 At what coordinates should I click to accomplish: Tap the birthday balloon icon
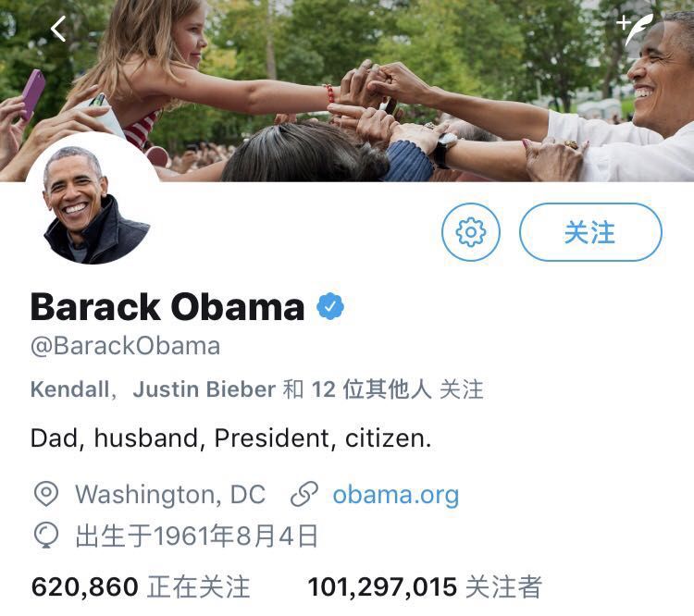pos(46,535)
